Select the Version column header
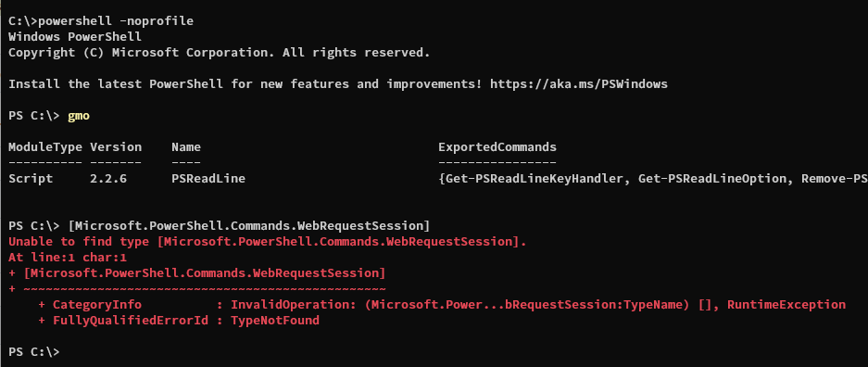This screenshot has height=367, width=868. [x=116, y=147]
